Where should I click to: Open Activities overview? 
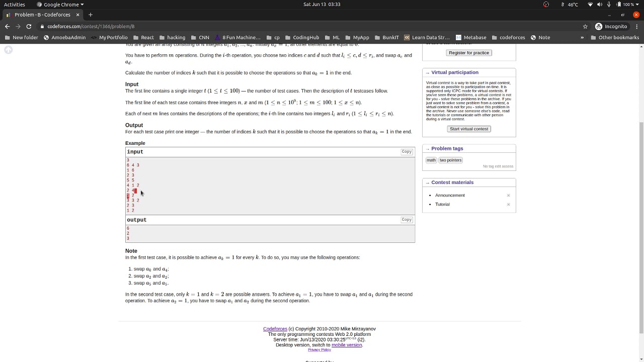tap(15, 5)
